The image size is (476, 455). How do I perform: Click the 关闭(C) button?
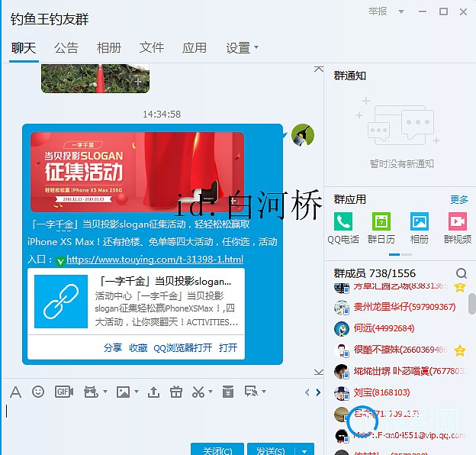pyautogui.click(x=217, y=450)
